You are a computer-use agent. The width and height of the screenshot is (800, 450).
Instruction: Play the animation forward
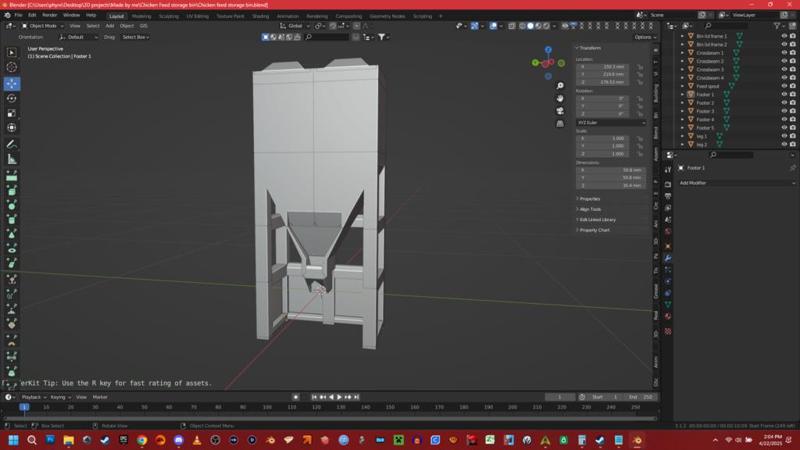click(x=339, y=397)
